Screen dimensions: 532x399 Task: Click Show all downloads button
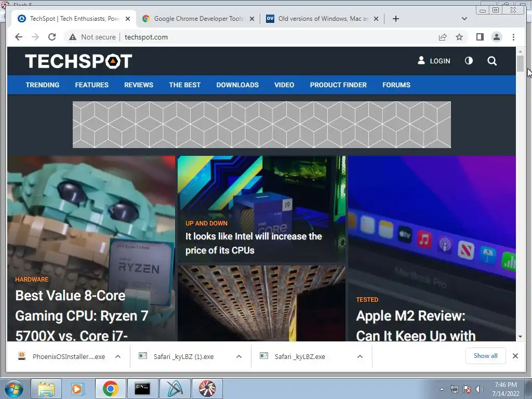click(x=486, y=355)
